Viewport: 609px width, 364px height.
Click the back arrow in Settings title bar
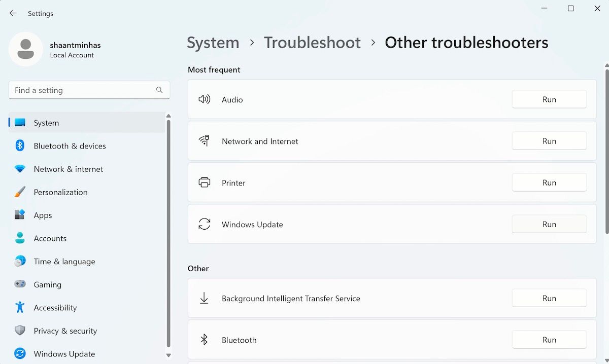click(13, 13)
